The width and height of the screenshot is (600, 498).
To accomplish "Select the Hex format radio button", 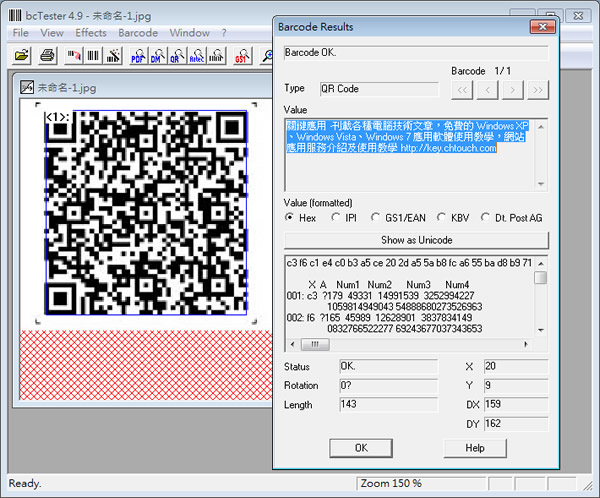I will (291, 217).
